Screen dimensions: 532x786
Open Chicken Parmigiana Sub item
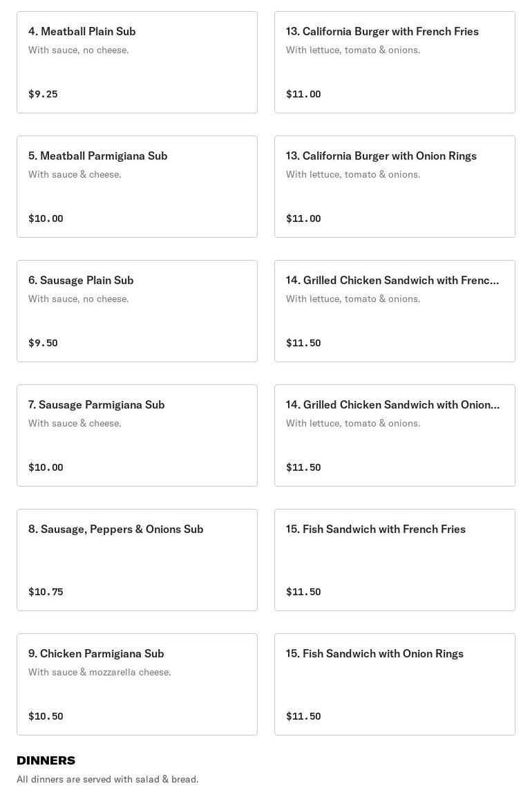(137, 684)
